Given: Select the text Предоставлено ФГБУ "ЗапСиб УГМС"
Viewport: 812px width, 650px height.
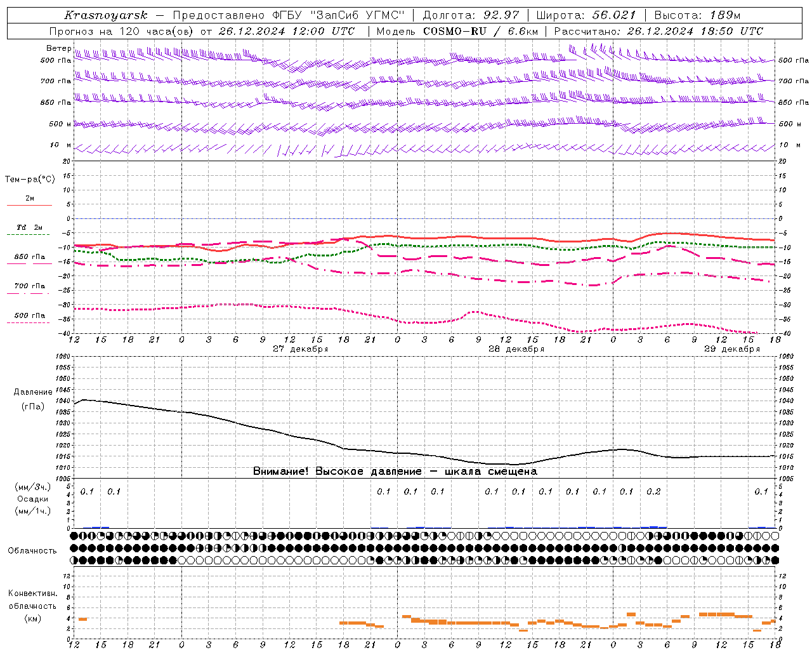Looking at the screenshot, I should point(288,15).
